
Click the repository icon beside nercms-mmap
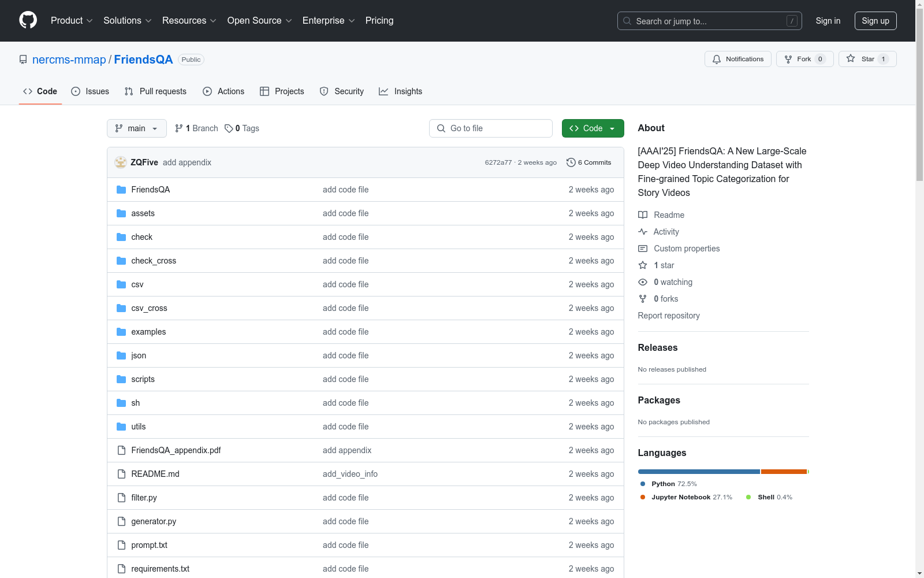[x=23, y=60]
